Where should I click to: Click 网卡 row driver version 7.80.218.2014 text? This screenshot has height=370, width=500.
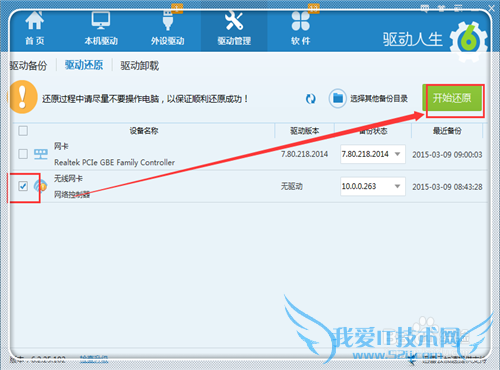tap(304, 154)
